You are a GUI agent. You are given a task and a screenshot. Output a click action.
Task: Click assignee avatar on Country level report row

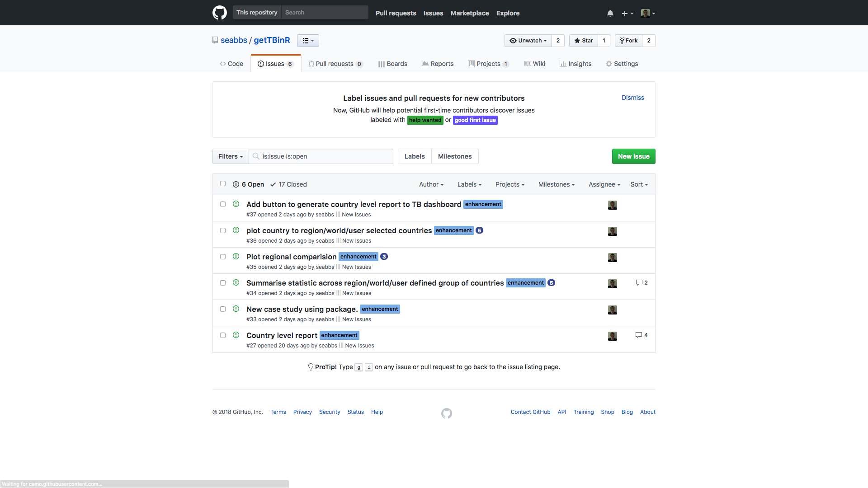coord(613,336)
